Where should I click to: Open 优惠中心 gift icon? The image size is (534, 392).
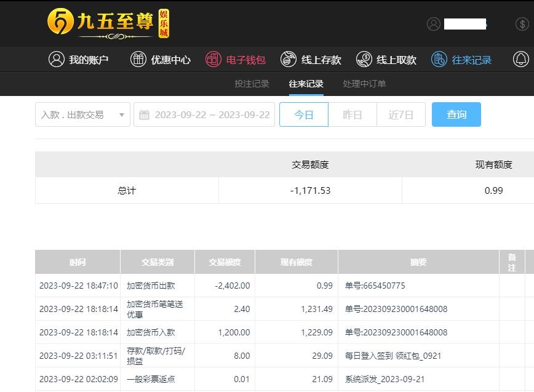tap(138, 60)
